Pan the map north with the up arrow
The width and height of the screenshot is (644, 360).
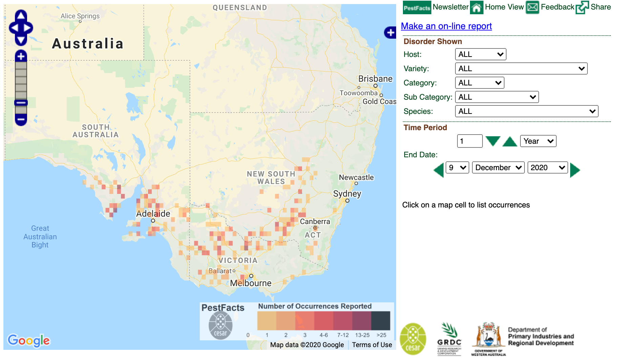[21, 15]
